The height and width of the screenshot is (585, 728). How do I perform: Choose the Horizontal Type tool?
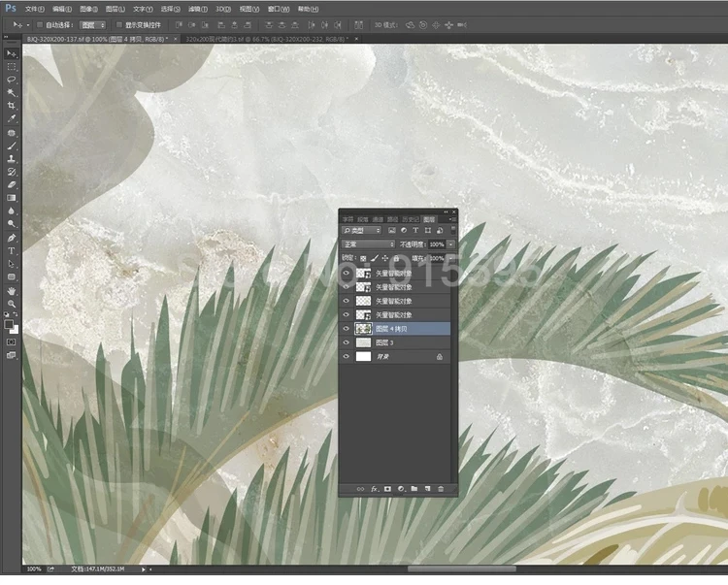12,250
